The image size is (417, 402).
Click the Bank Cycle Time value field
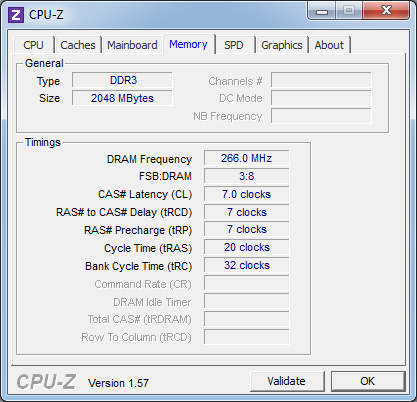pyautogui.click(x=246, y=265)
